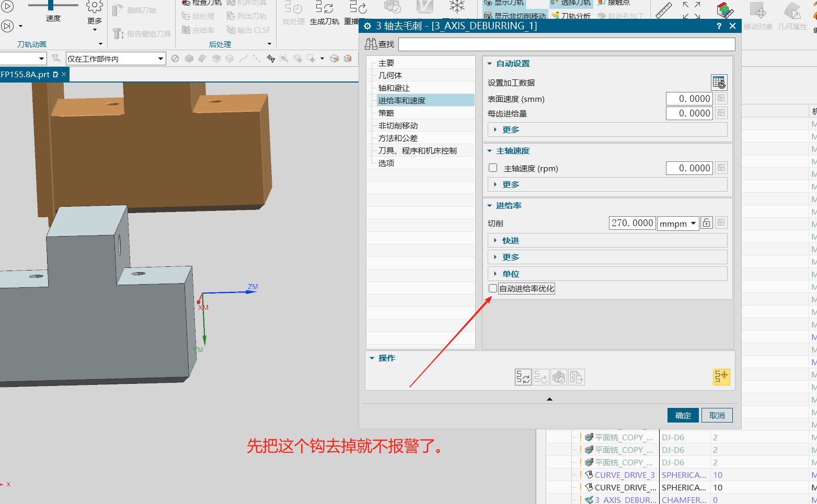Click the calculator icon next to surface speed
Screen dimensions: 817x504
[721, 98]
